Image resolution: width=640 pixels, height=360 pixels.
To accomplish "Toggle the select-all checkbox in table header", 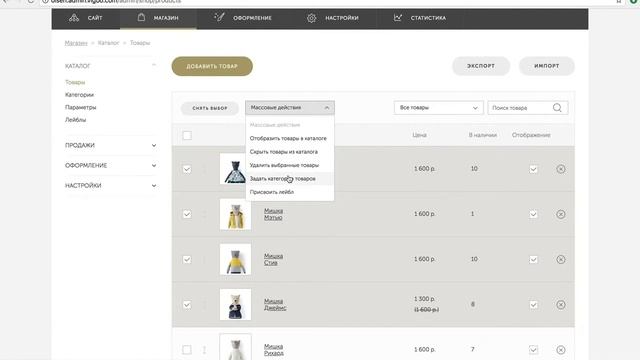I will [x=187, y=136].
